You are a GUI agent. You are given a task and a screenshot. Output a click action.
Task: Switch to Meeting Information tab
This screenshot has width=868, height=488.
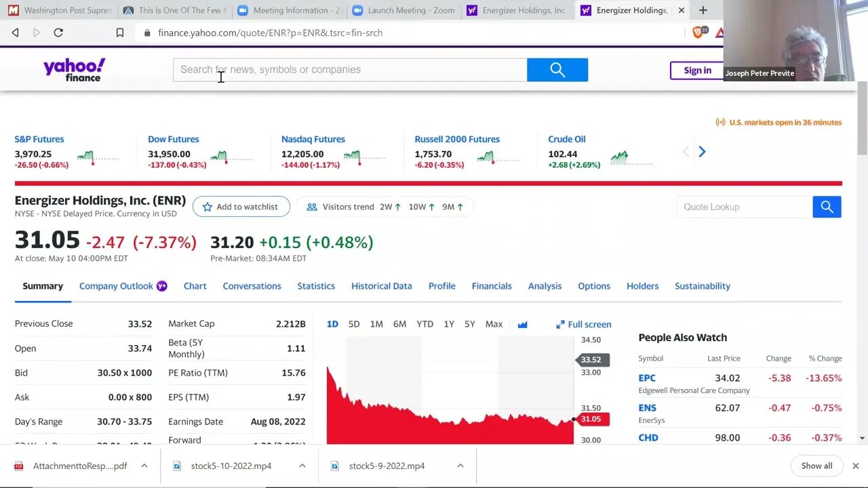(289, 10)
